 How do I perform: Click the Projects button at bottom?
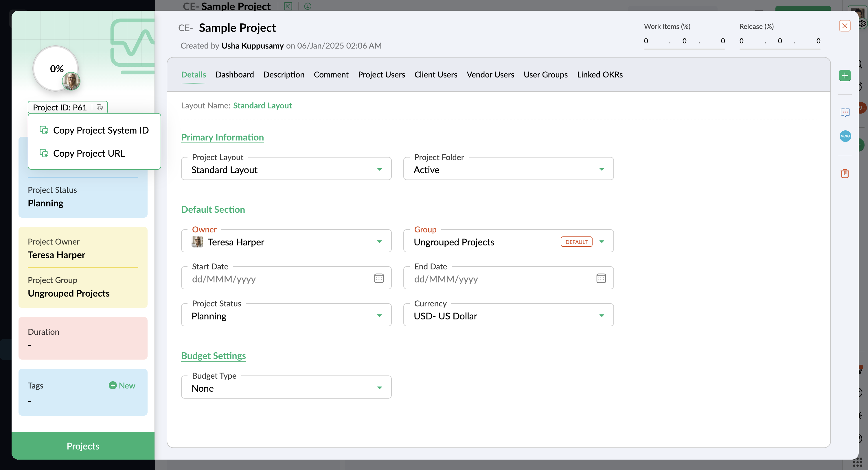coord(83,446)
